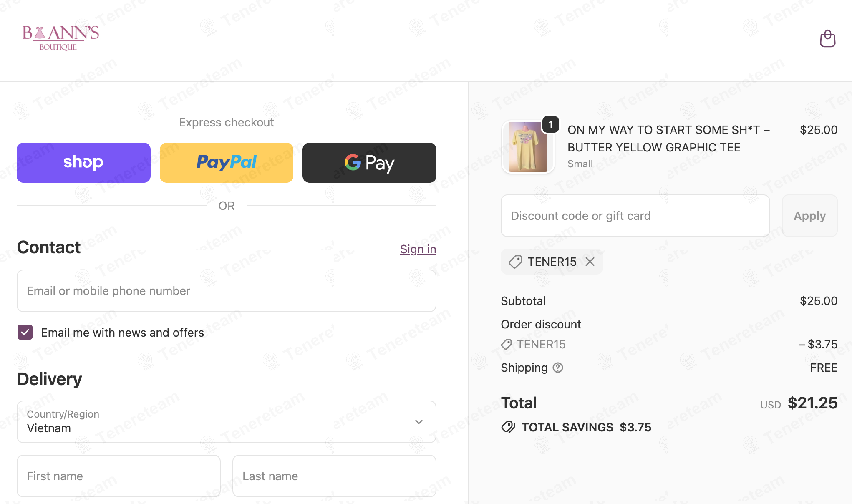
Task: Click the item quantity badge on thumbnail
Action: (551, 124)
